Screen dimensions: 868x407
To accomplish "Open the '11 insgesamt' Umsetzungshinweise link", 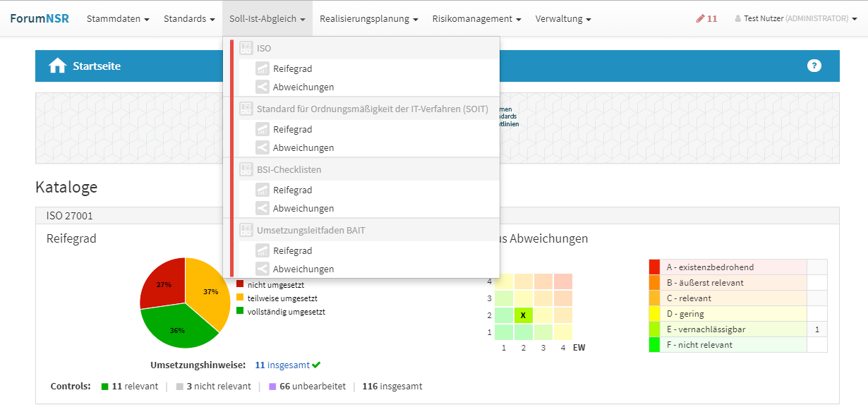I will [282, 365].
